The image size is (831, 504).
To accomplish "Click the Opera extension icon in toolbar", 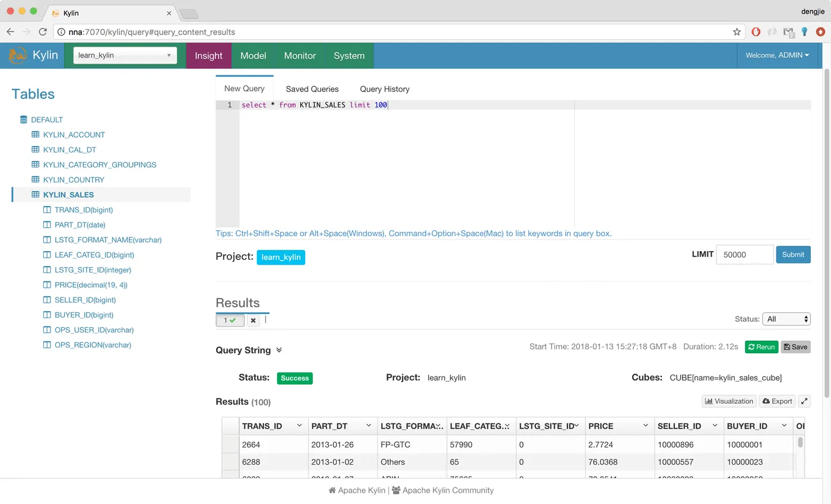I will [x=756, y=32].
